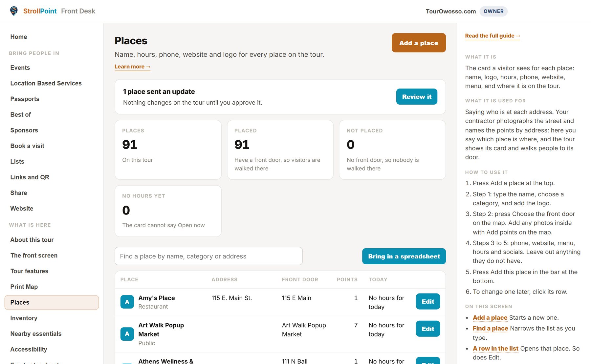
Task: Click the Amy's Place letter avatar
Action: (x=127, y=302)
